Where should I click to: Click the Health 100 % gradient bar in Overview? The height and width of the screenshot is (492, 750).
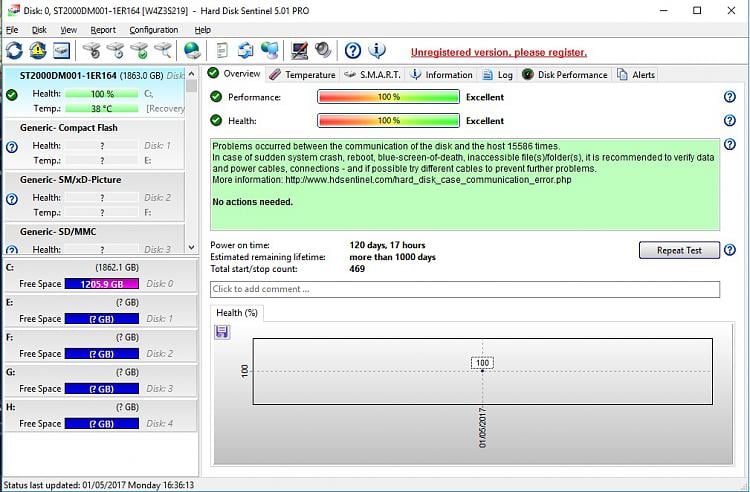click(x=388, y=120)
